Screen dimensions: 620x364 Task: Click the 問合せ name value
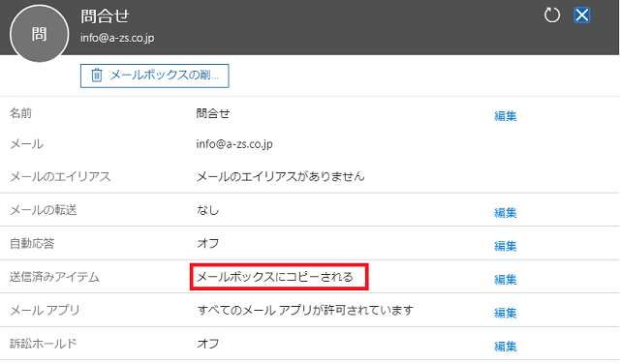click(213, 113)
